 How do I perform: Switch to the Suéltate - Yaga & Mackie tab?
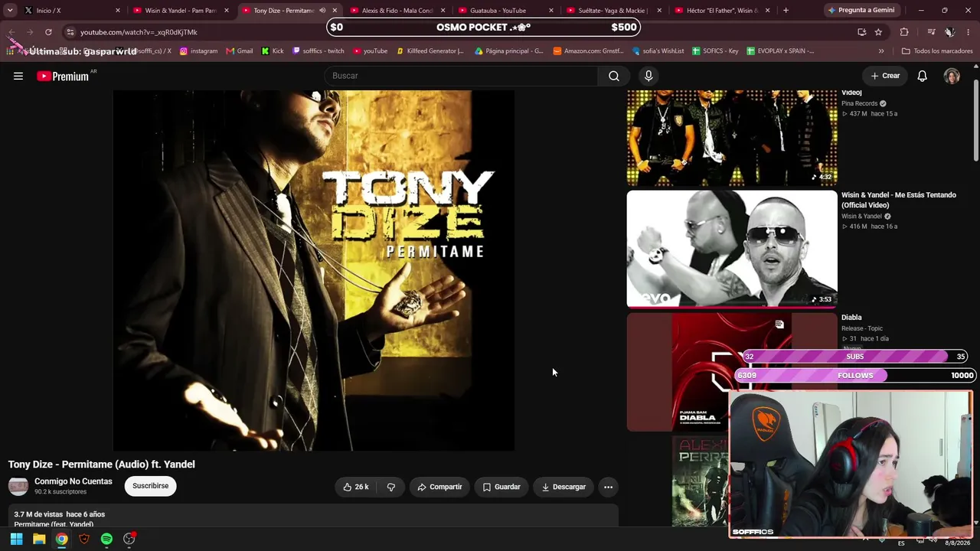[613, 11]
